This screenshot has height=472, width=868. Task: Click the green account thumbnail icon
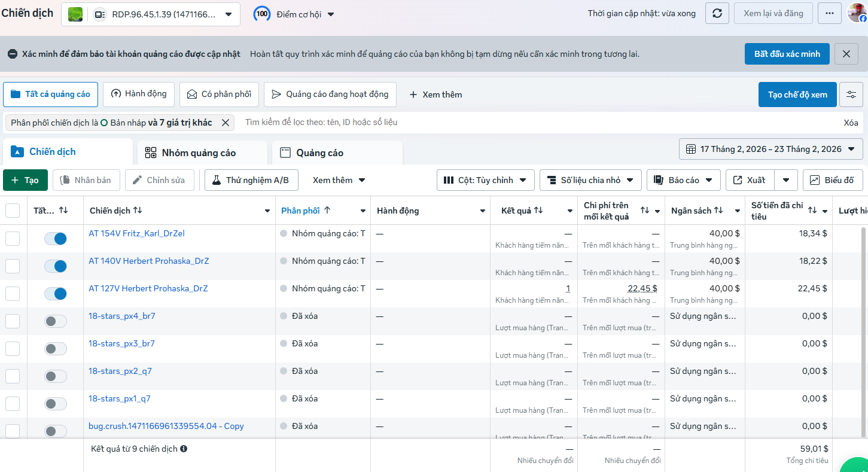[75, 14]
